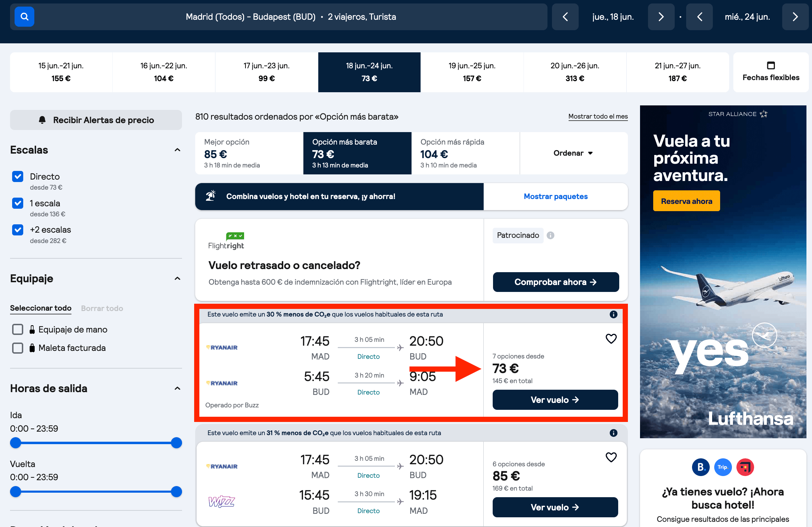
Task: Select the 15 jun.-21 jun. date tab
Action: [x=61, y=72]
